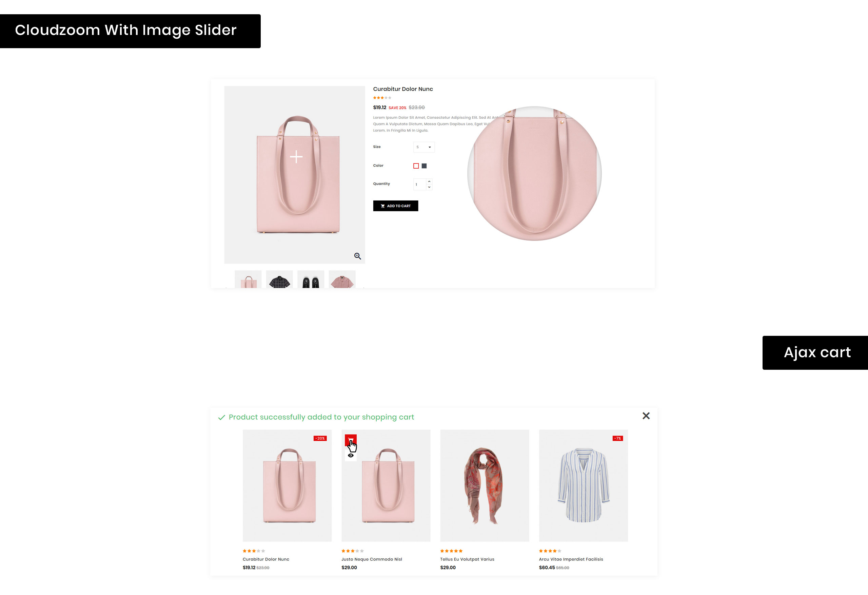
Task: Select the dark gray color swatch
Action: (x=424, y=166)
